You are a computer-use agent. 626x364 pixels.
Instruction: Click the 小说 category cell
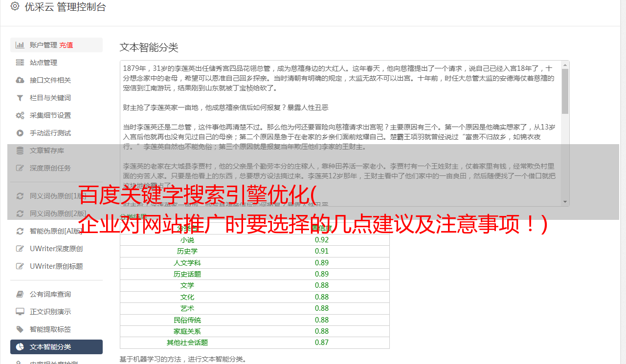coord(187,240)
